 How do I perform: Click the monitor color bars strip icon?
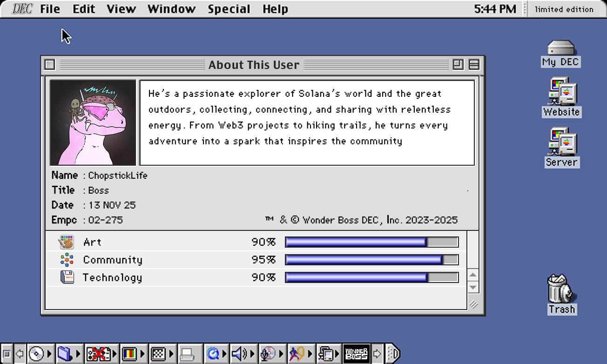(129, 354)
